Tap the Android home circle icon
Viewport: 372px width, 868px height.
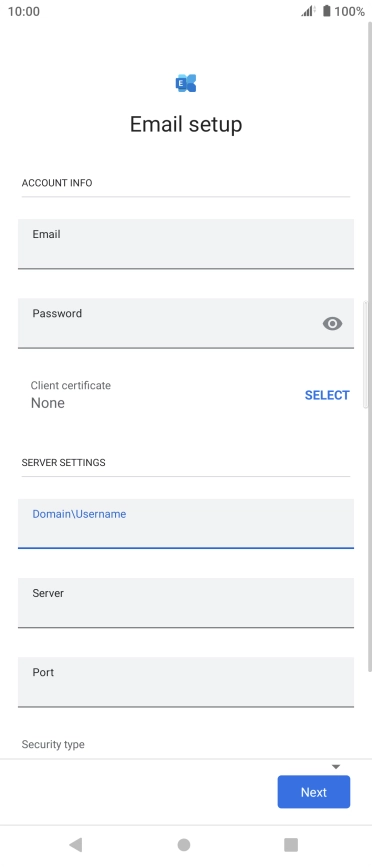184,844
